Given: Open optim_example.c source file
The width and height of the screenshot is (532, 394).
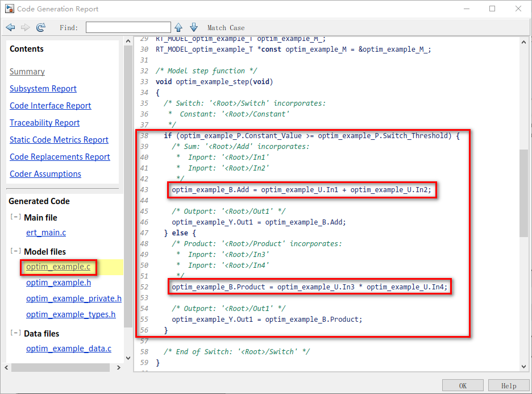Looking at the screenshot, I should tap(59, 267).
